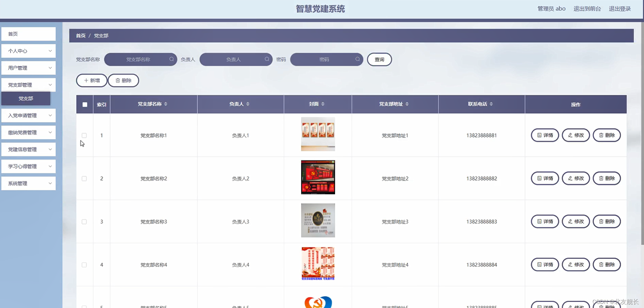Click 党支部 breadcrumb text
The width and height of the screenshot is (644, 308).
click(x=101, y=36)
